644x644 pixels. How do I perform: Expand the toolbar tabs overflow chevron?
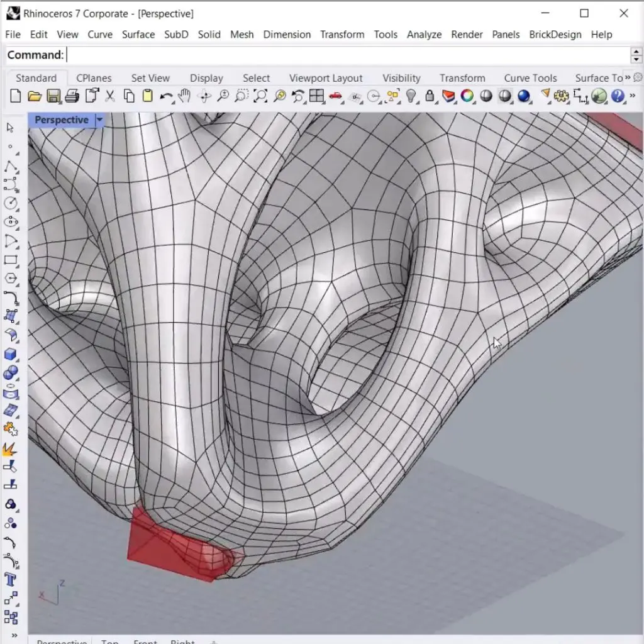tap(627, 77)
